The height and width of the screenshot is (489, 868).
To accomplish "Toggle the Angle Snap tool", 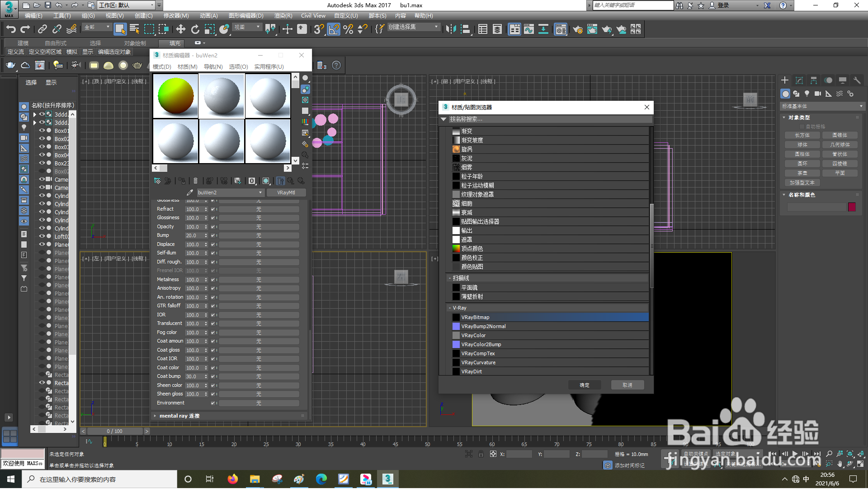I will coord(334,29).
